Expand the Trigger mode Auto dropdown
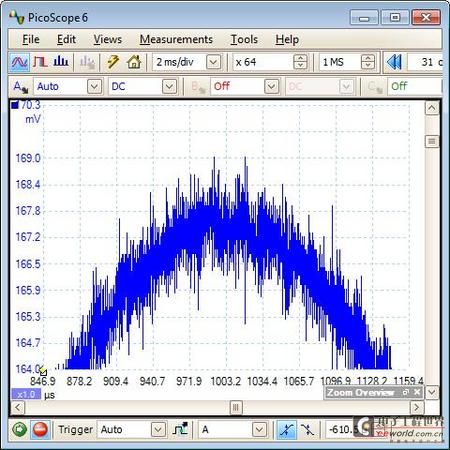Screen dimensions: 450x450 point(158,429)
